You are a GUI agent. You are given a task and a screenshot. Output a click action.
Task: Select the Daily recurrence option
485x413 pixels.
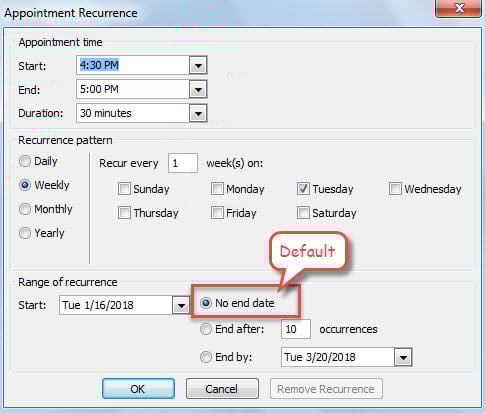pyautogui.click(x=25, y=161)
